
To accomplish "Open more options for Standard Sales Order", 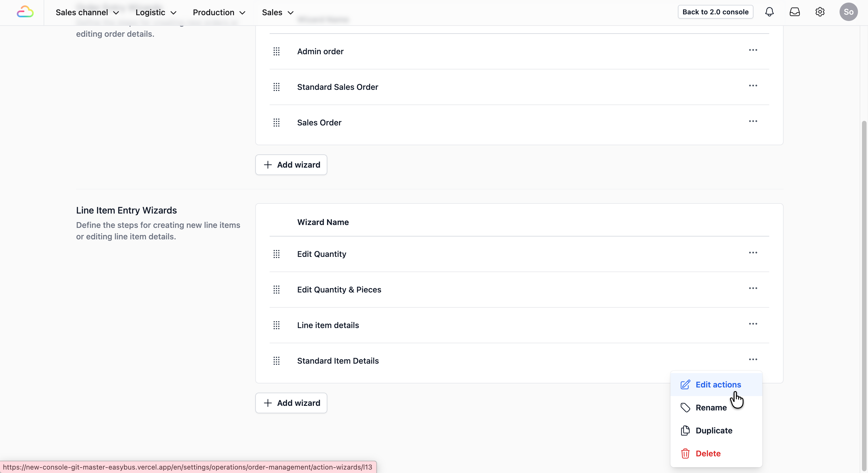I will coord(753,86).
